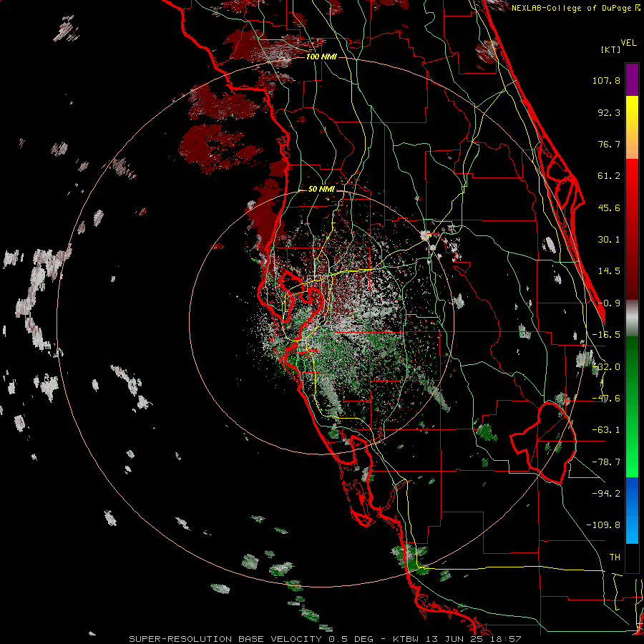Screen dimensions: 644x644
Task: Click the -63.1 legend value
Action: pyautogui.click(x=606, y=430)
